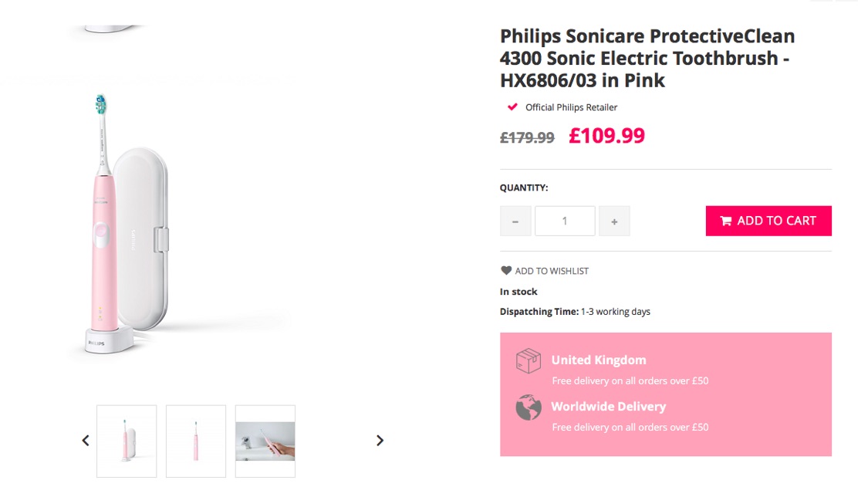The height and width of the screenshot is (497, 868).
Task: Select the single pink toothbrush thumbnail
Action: [x=196, y=441]
